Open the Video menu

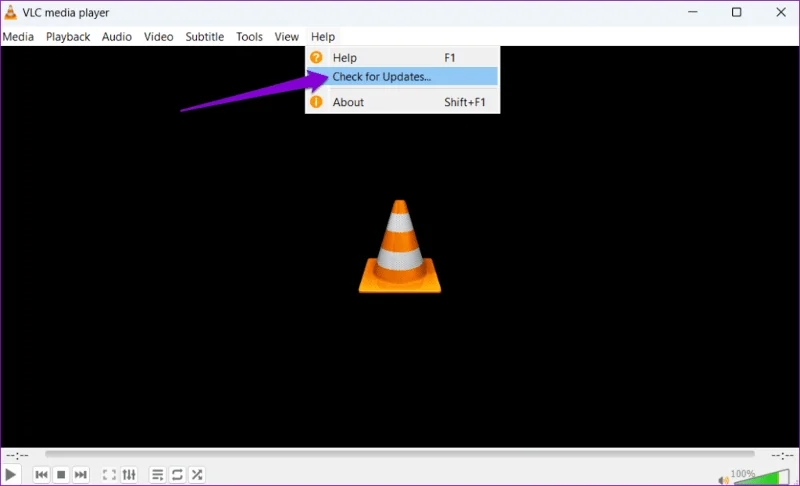coord(158,37)
